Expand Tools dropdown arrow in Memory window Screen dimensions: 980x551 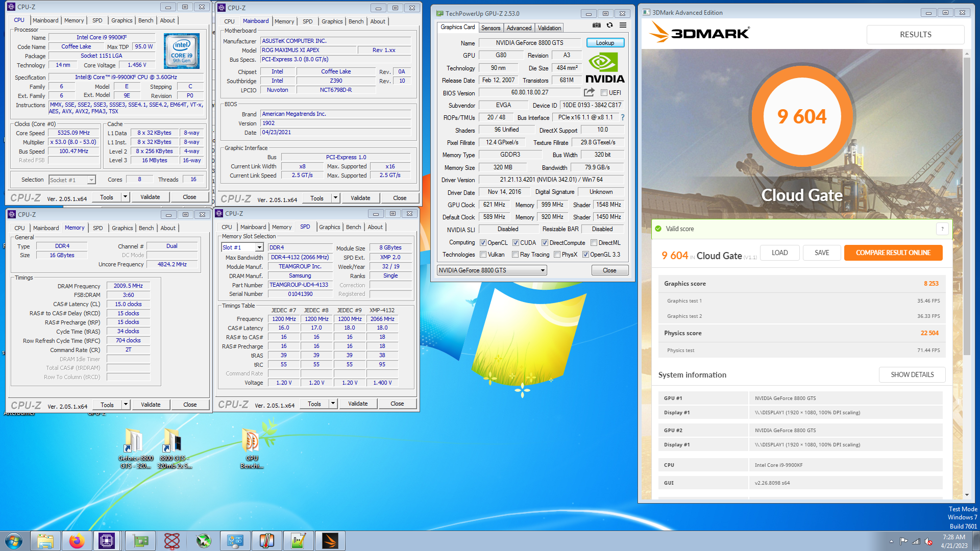tap(126, 405)
